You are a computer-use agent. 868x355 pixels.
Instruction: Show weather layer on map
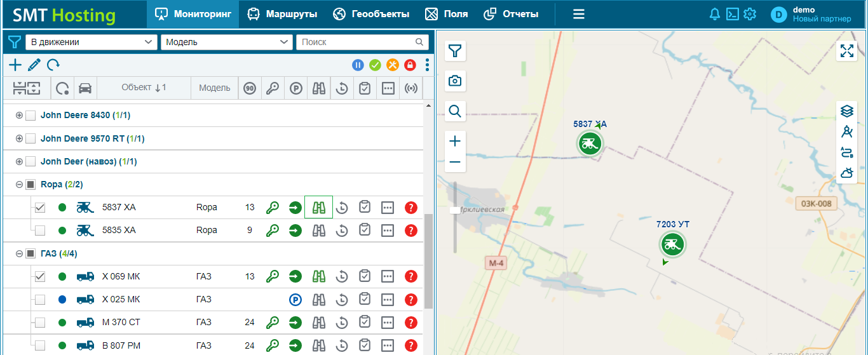(x=846, y=172)
